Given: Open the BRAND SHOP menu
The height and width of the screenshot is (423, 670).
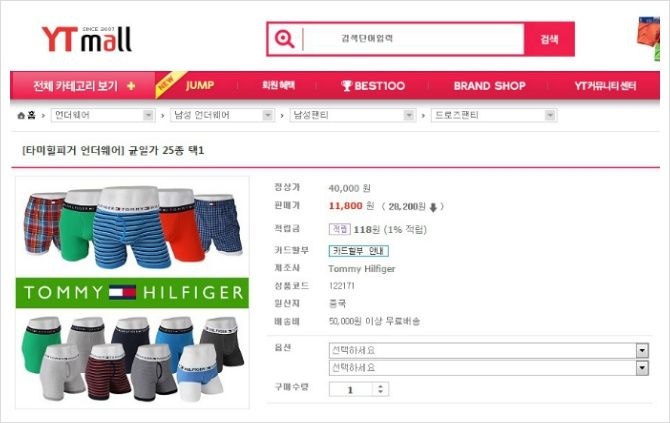Looking at the screenshot, I should (489, 86).
